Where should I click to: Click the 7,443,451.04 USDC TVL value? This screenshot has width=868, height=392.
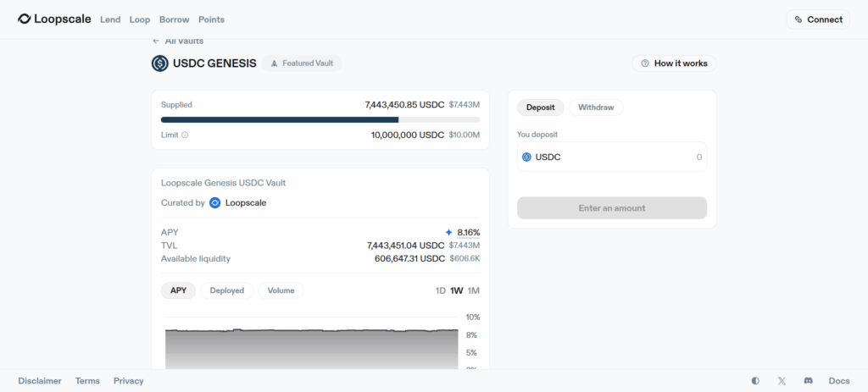tap(406, 246)
